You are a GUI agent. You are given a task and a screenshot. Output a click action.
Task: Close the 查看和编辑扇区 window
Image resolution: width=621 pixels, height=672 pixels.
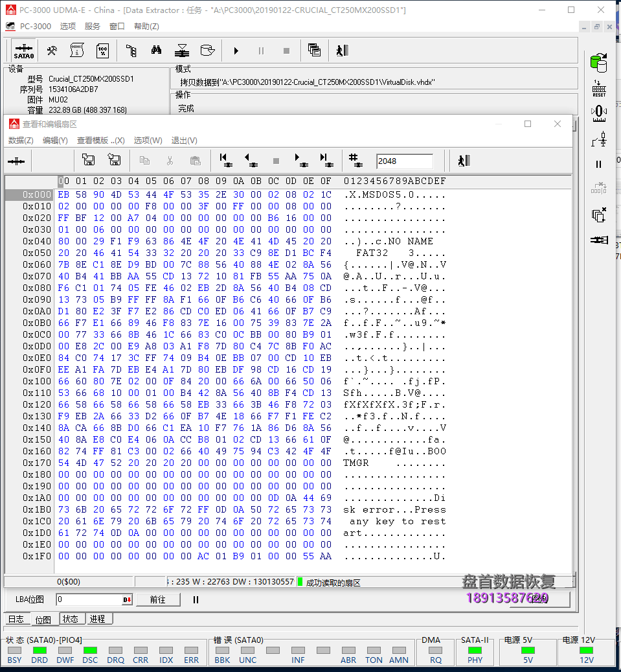coord(557,124)
